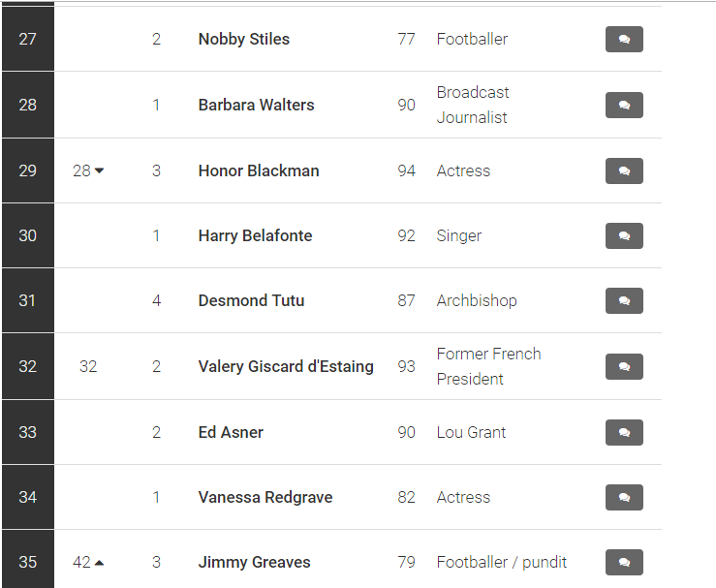Click the comment icon in Ed Asner's row
The image size is (716, 588).
pyautogui.click(x=624, y=432)
